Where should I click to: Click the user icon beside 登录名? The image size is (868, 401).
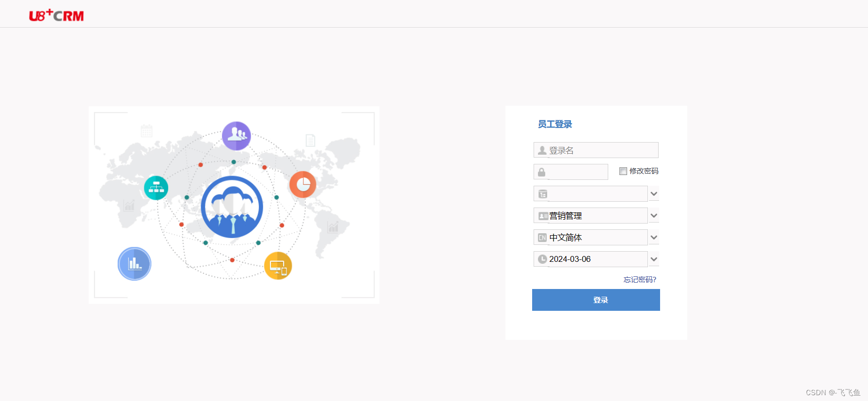[x=542, y=150]
